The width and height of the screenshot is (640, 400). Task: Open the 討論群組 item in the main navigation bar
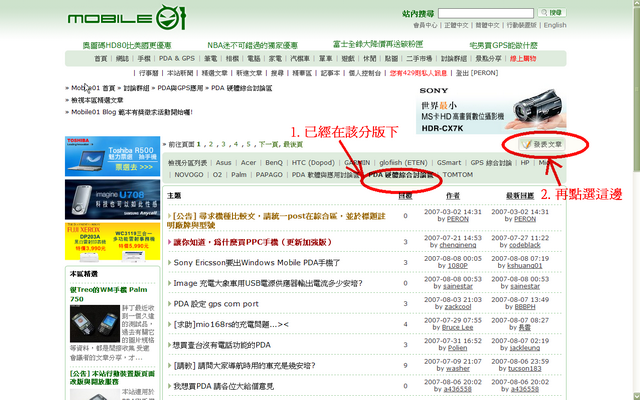453,59
